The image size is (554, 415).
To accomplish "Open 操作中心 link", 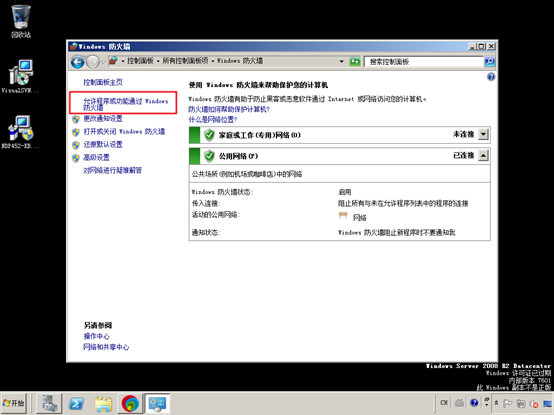I will click(x=96, y=336).
